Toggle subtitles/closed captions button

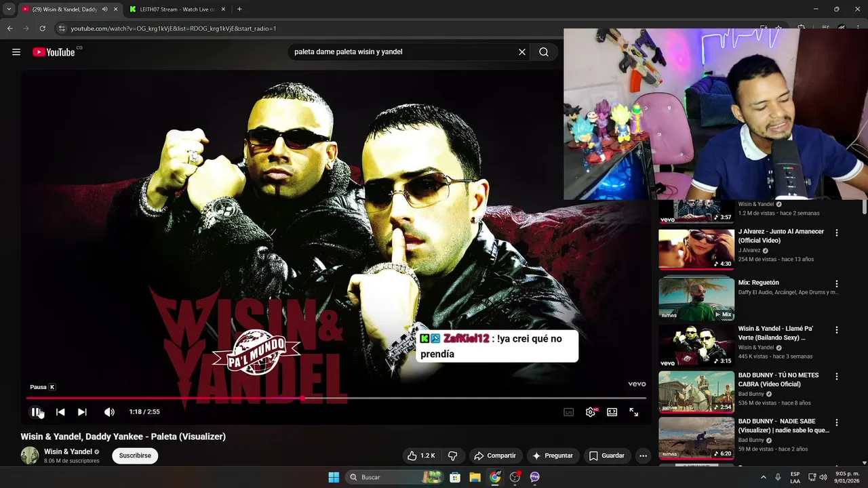569,411
